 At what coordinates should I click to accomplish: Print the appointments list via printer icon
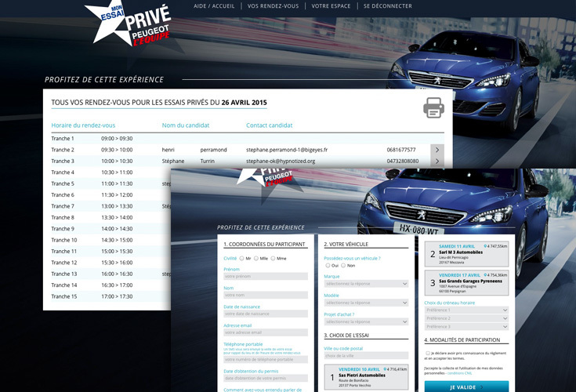[x=434, y=107]
